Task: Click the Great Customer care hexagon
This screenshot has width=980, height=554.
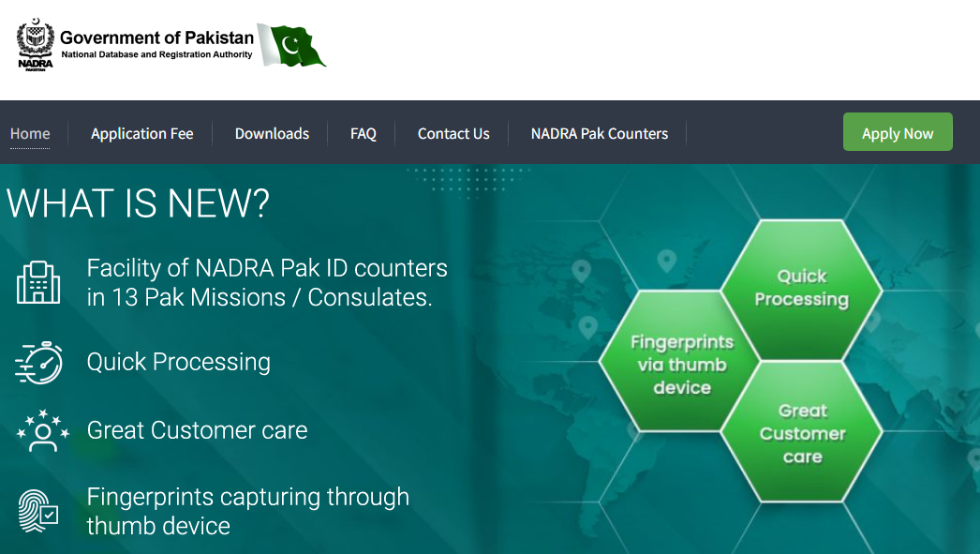Action: pyautogui.click(x=802, y=433)
